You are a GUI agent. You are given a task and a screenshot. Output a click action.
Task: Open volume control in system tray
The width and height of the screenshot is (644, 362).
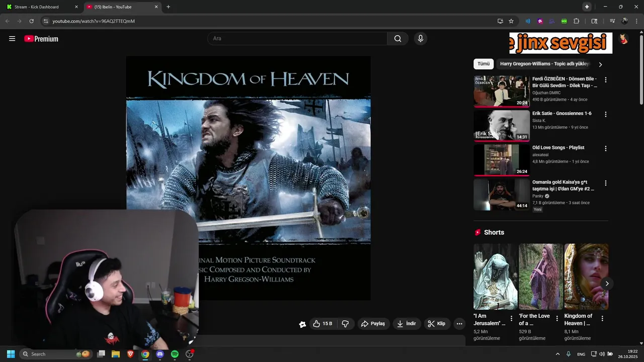point(602,354)
